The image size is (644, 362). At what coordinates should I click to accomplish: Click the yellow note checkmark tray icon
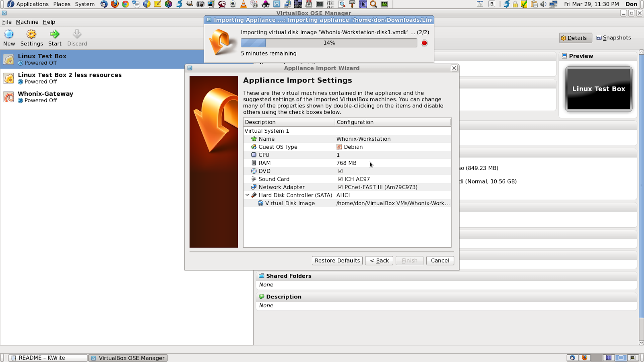524,4
